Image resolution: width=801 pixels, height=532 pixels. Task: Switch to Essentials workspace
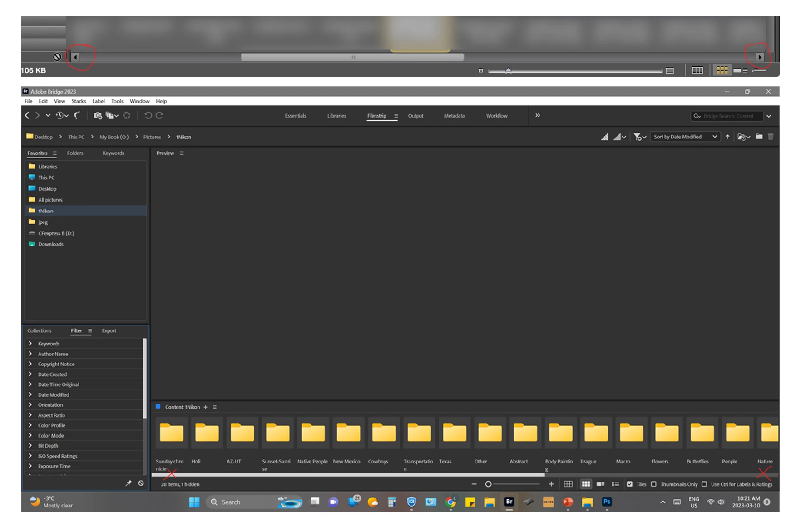[x=296, y=116]
